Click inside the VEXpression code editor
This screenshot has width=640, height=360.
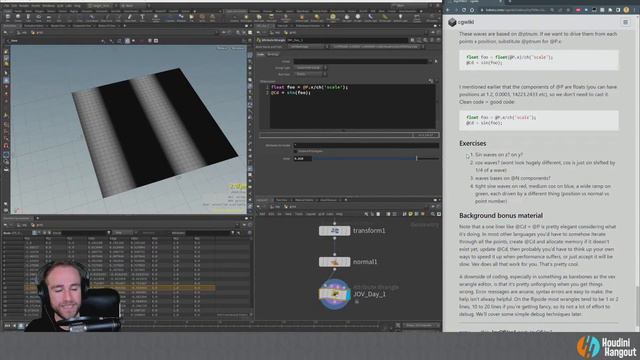coord(353,106)
